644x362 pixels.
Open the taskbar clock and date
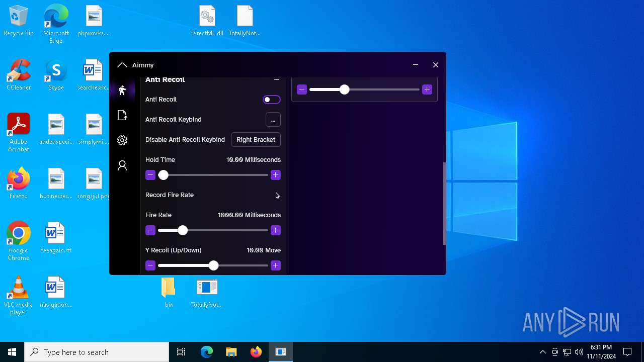[601, 352]
